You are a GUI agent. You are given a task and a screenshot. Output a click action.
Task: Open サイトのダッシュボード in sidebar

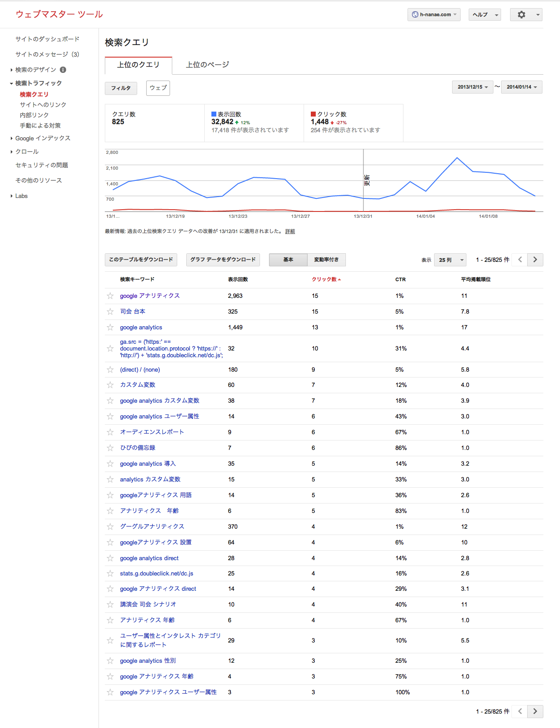tap(47, 39)
